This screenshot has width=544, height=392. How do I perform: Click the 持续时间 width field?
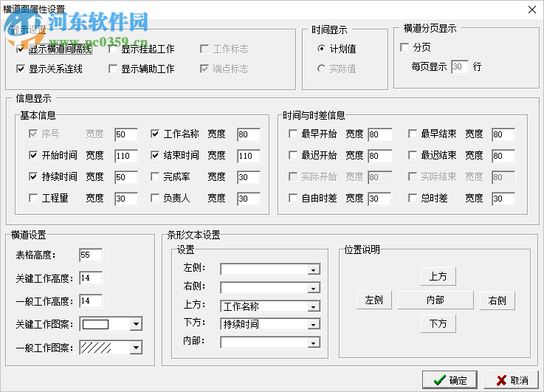(x=126, y=178)
